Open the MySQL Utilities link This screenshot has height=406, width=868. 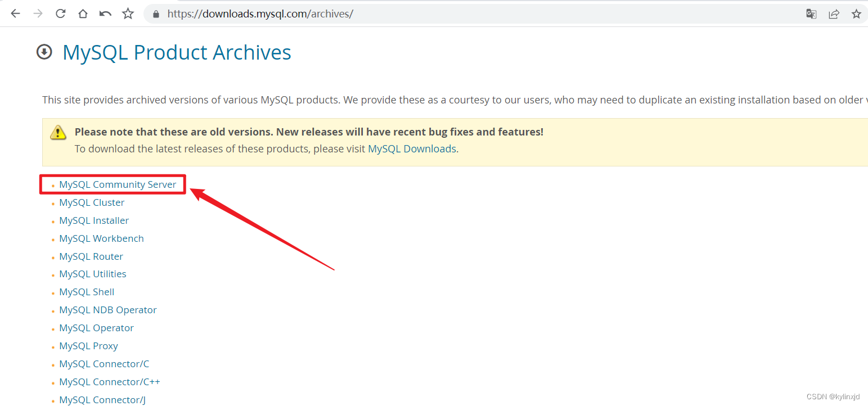(x=93, y=274)
